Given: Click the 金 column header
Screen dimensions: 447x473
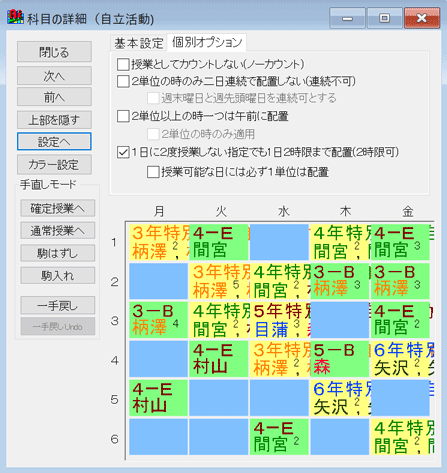Looking at the screenshot, I should [408, 211].
